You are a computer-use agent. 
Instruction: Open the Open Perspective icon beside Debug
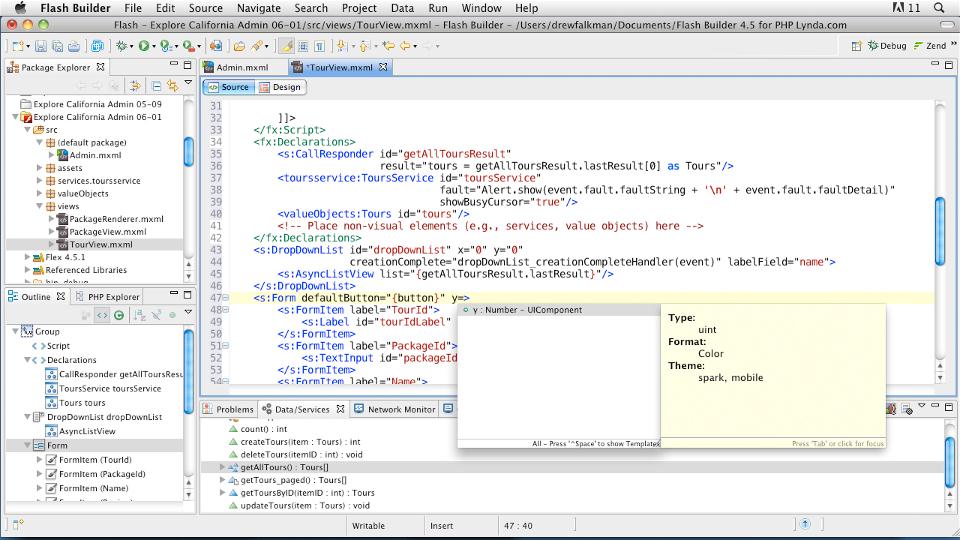click(857, 46)
